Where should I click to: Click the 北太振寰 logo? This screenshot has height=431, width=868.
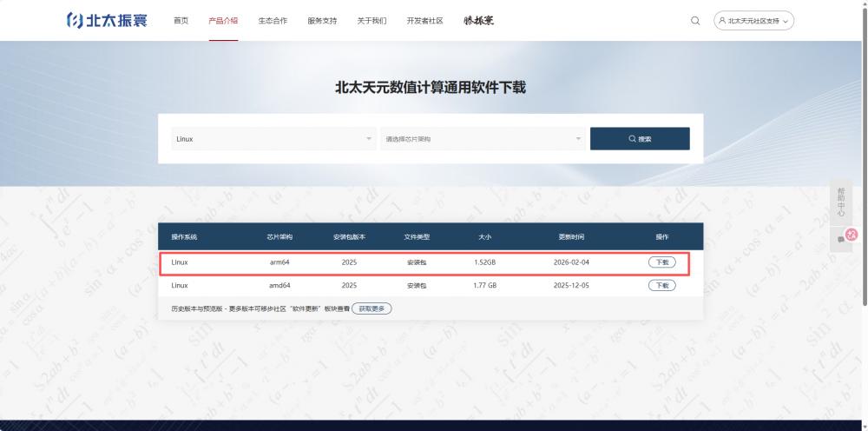(x=107, y=21)
